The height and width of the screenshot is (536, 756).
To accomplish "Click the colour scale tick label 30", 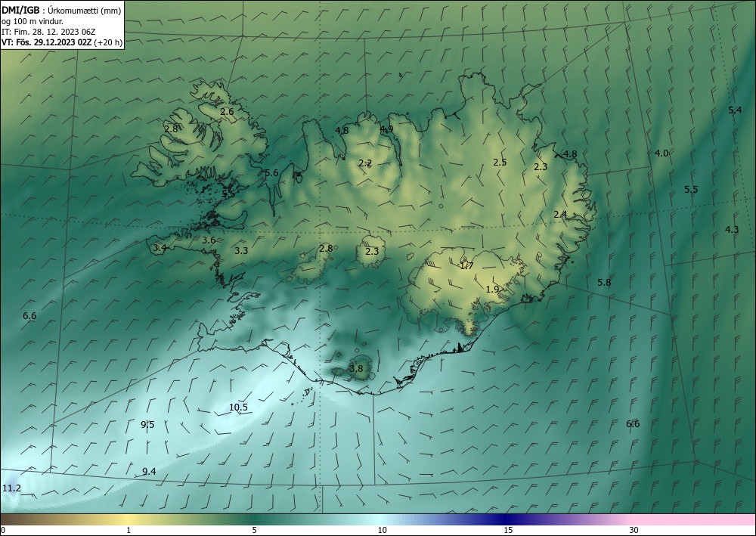I will pyautogui.click(x=634, y=531).
